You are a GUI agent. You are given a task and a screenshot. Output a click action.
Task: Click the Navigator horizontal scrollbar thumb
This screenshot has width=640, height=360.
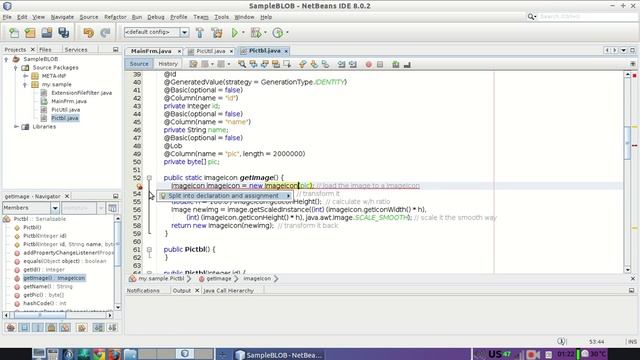coord(40,315)
